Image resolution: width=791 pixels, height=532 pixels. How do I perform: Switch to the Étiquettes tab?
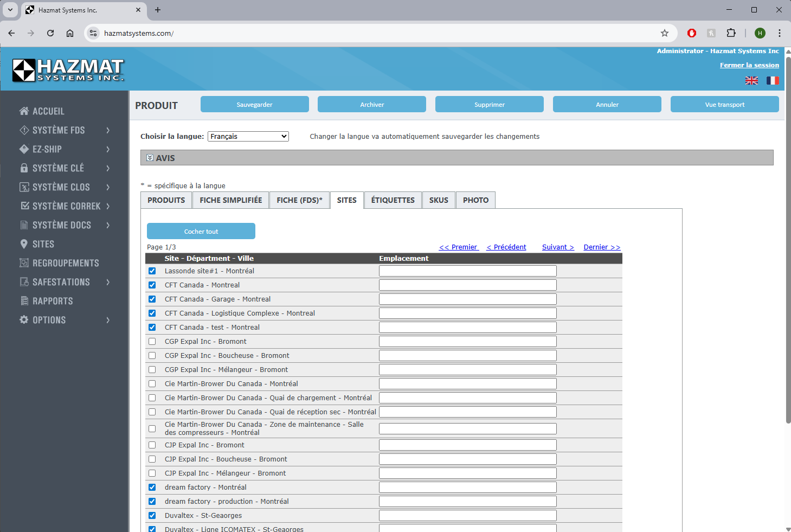(393, 200)
